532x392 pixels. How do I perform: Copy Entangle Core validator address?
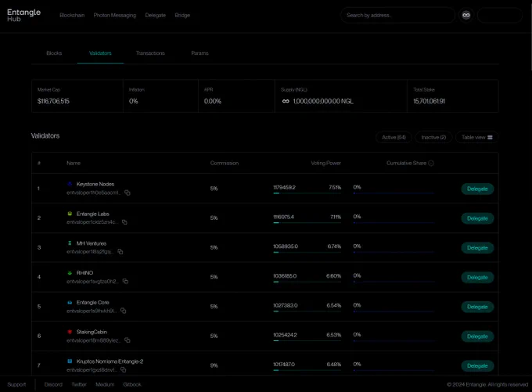tap(123, 311)
